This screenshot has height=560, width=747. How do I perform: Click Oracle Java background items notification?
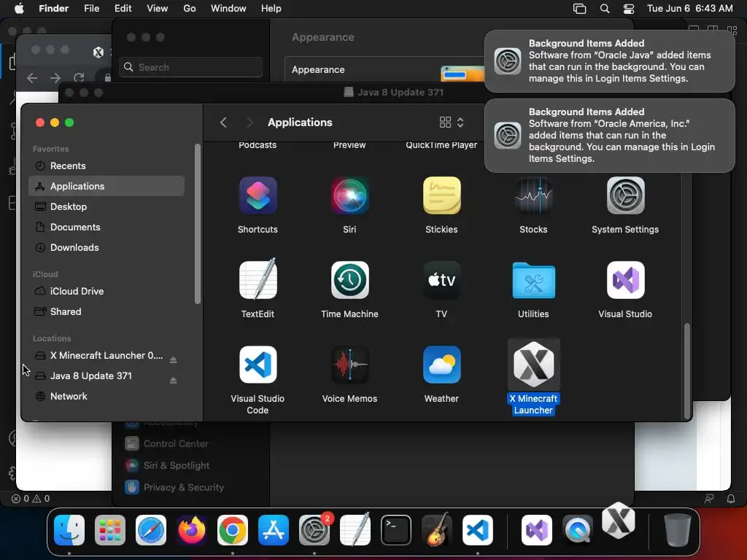pyautogui.click(x=610, y=61)
